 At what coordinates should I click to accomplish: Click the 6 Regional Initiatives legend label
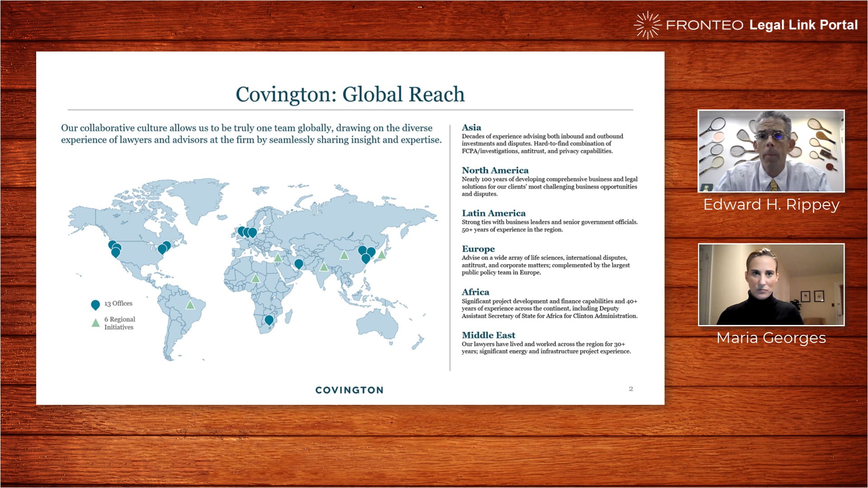tap(120, 323)
